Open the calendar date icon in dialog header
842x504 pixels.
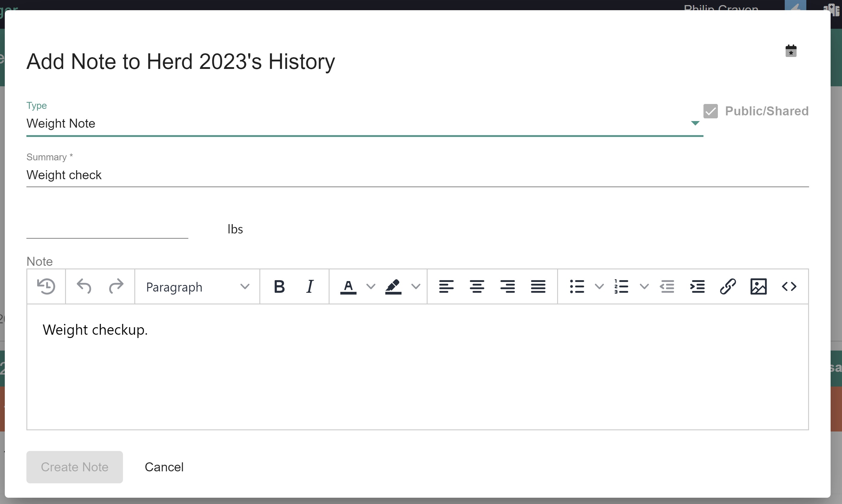(791, 51)
